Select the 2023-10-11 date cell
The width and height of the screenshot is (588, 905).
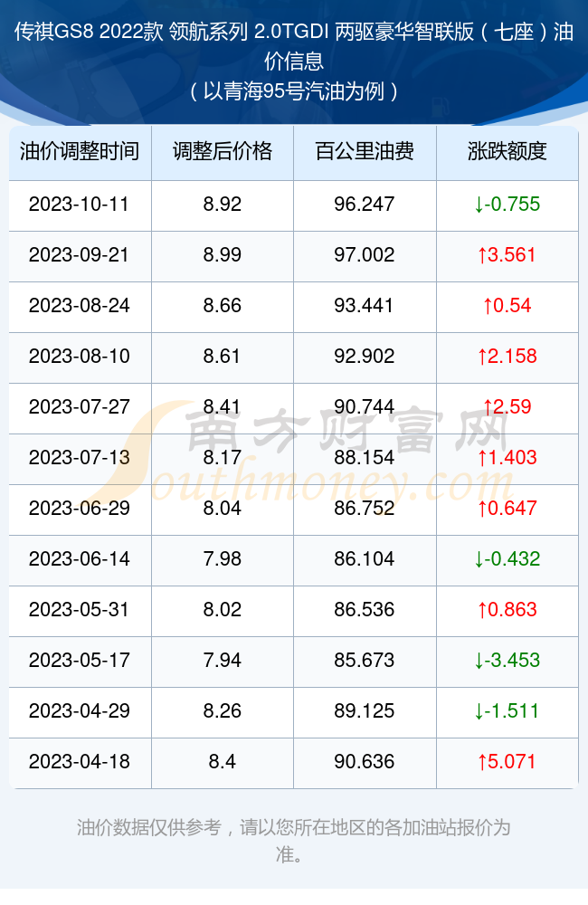point(80,205)
